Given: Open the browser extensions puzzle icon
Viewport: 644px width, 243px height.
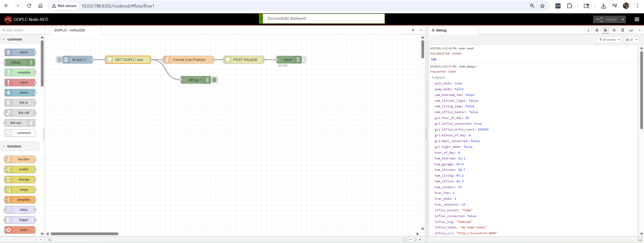Looking at the screenshot, I should (569, 6).
